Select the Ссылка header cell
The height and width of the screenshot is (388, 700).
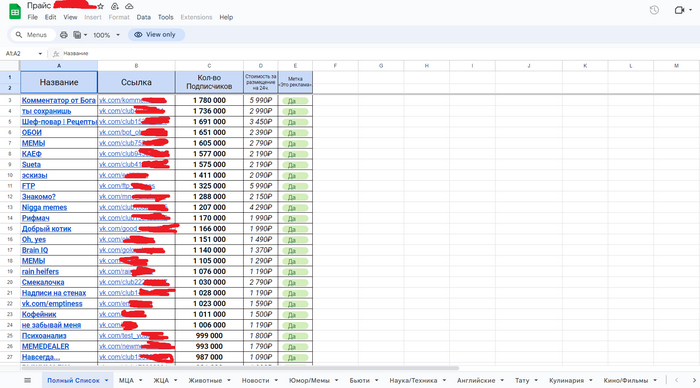pyautogui.click(x=137, y=82)
